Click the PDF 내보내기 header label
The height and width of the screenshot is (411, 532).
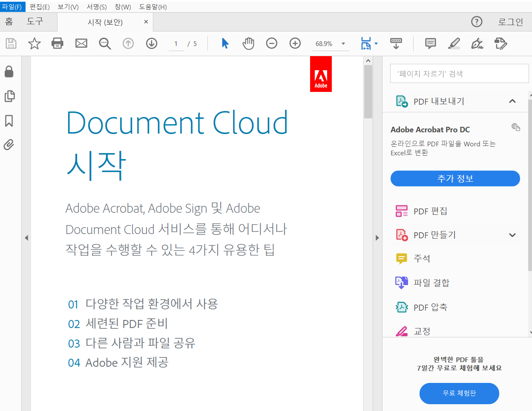[439, 101]
